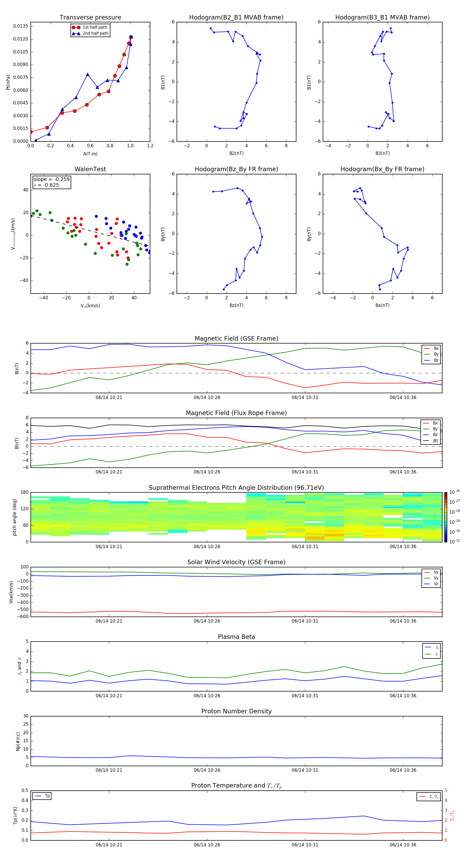The width and height of the screenshot is (473, 868).
Task: Select the βp entry in Plasma Beta legend
Action: [431, 647]
